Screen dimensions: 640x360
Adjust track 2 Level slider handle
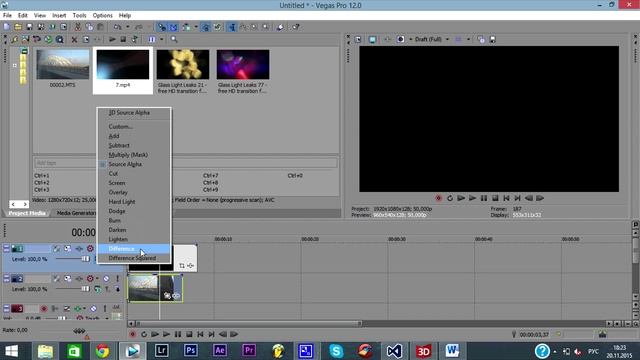click(x=85, y=289)
